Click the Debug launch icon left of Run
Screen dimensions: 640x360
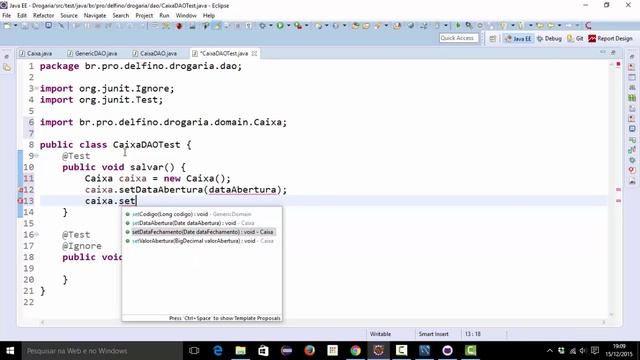[x=262, y=26]
